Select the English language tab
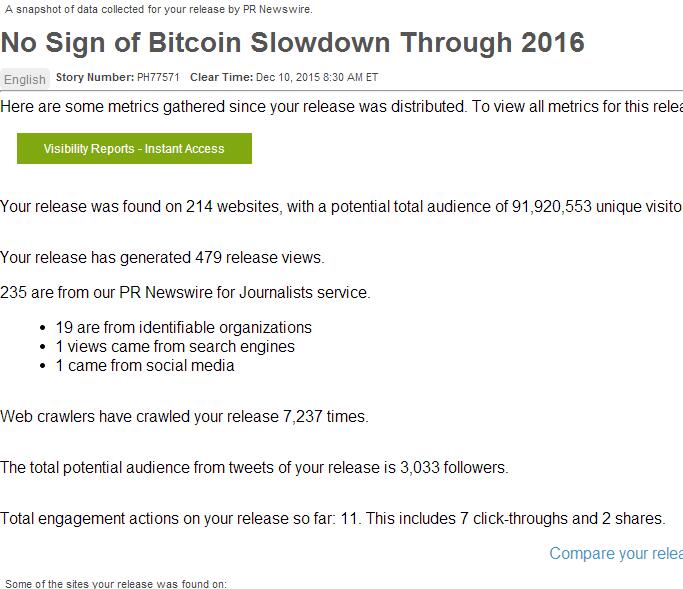The height and width of the screenshot is (589, 683). (25, 79)
